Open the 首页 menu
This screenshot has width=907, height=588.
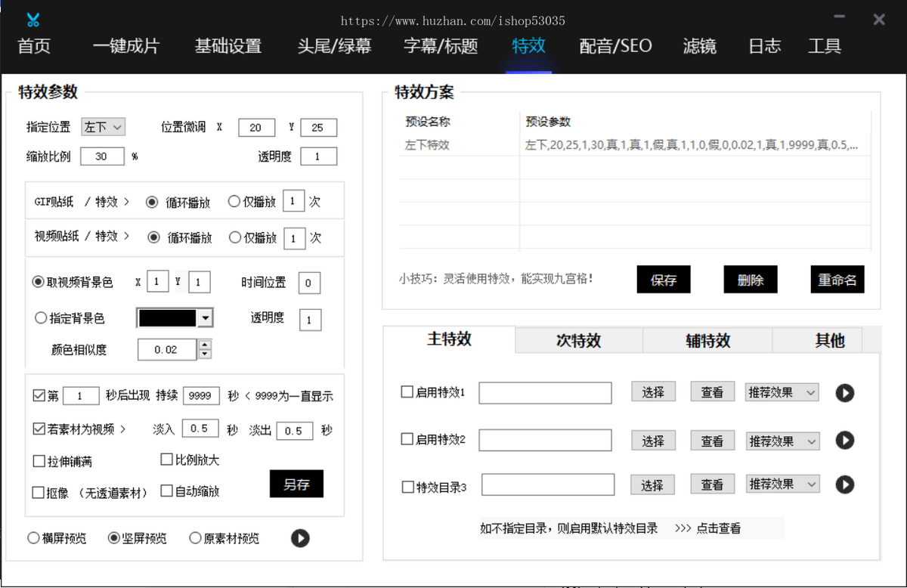coord(34,46)
